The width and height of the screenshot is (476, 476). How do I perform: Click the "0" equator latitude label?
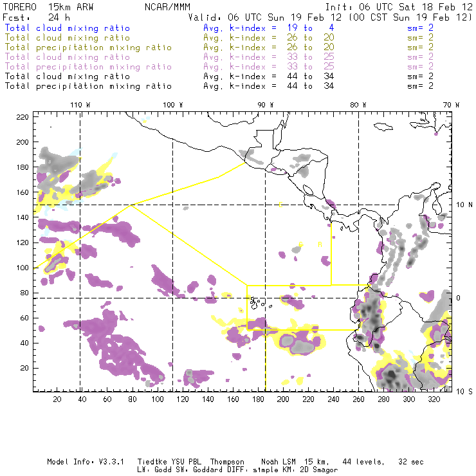coord(459,298)
